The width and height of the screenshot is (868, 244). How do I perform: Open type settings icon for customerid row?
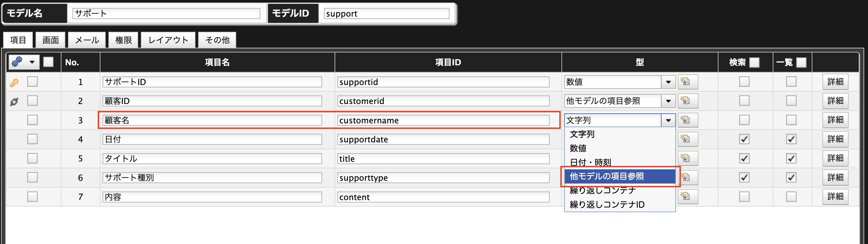click(688, 101)
